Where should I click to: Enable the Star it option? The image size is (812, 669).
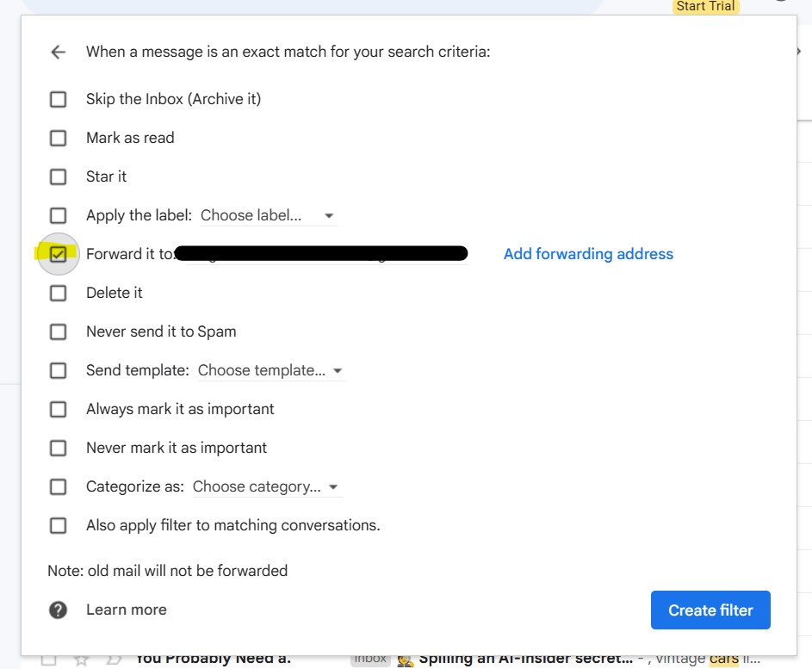pos(58,177)
